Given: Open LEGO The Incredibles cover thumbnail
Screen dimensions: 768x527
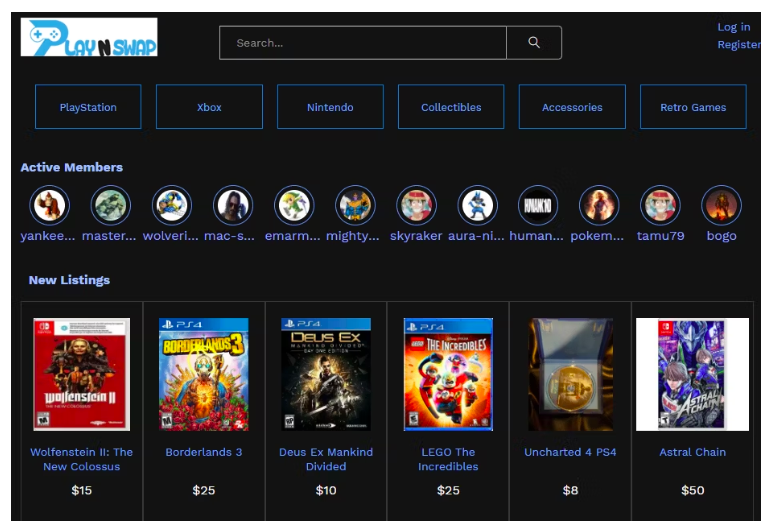Looking at the screenshot, I should click(x=448, y=375).
